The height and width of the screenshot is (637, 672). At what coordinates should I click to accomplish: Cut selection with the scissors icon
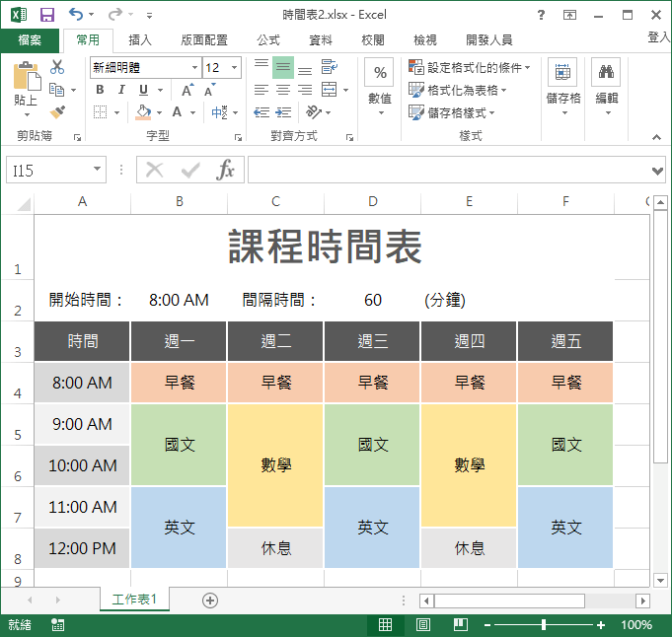[x=57, y=67]
